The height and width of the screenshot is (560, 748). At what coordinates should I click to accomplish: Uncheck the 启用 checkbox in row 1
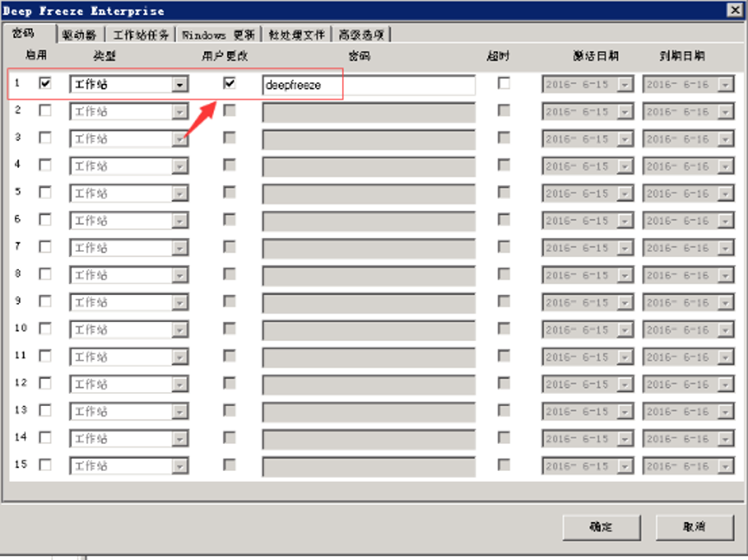click(x=45, y=83)
